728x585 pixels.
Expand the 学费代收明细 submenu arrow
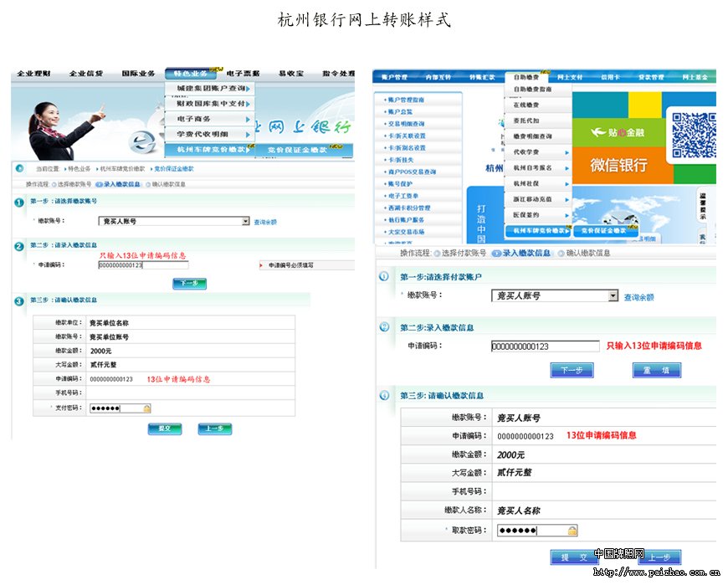click(x=248, y=135)
